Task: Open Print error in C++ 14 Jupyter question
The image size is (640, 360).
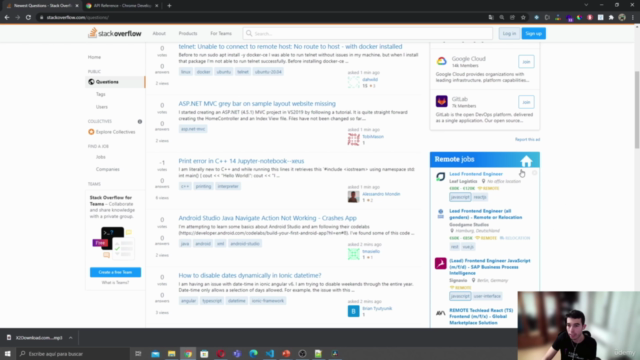Action: click(x=241, y=161)
